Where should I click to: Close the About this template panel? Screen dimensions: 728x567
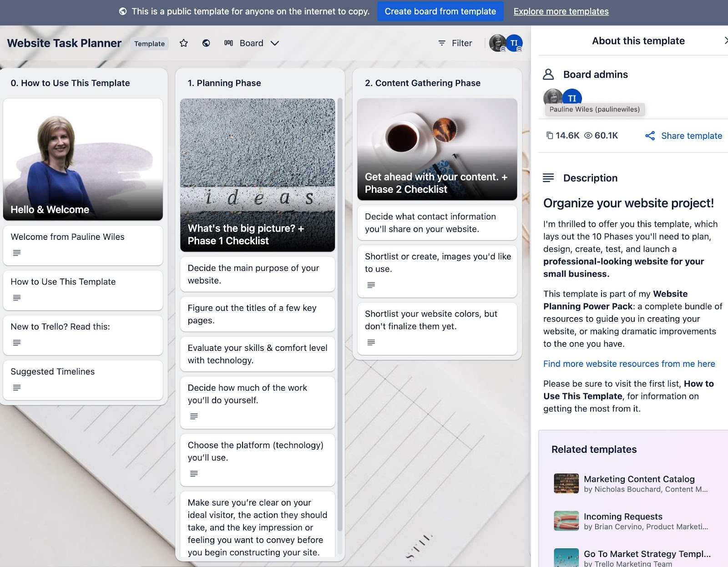click(725, 40)
